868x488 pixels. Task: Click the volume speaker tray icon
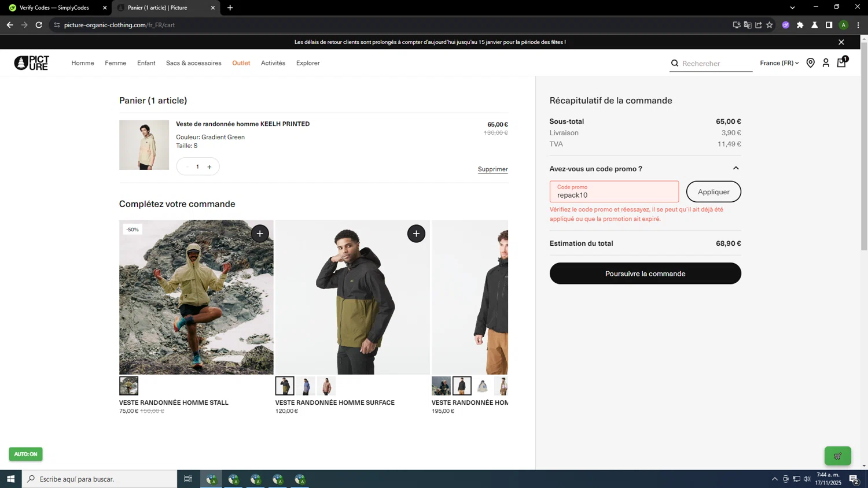(807, 479)
